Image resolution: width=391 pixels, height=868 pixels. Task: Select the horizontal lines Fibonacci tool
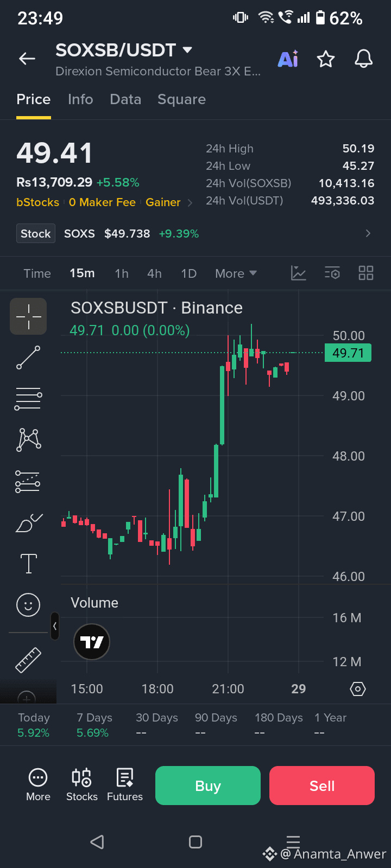(x=28, y=399)
